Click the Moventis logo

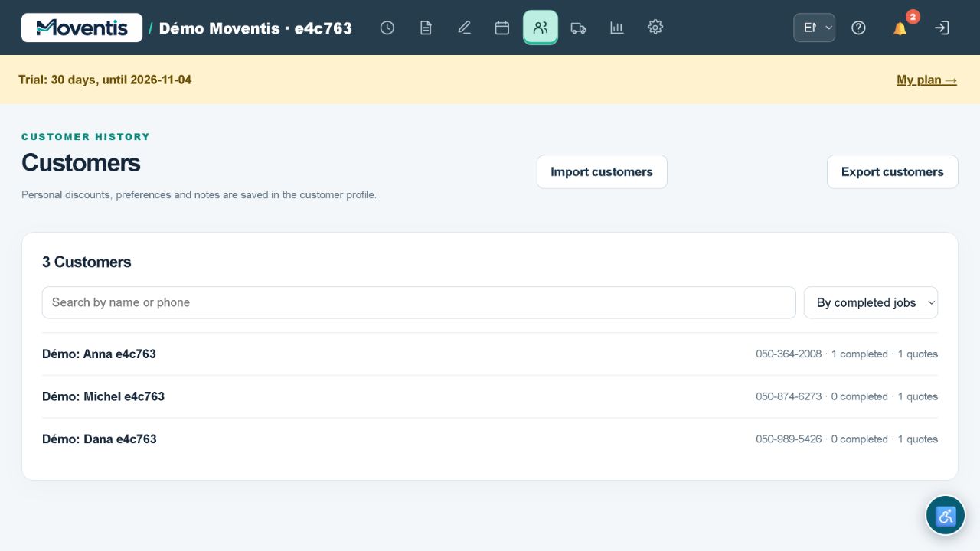pos(82,28)
